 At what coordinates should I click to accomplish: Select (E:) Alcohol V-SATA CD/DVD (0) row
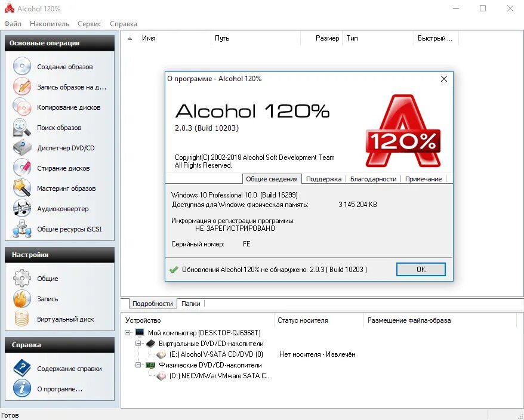216,354
